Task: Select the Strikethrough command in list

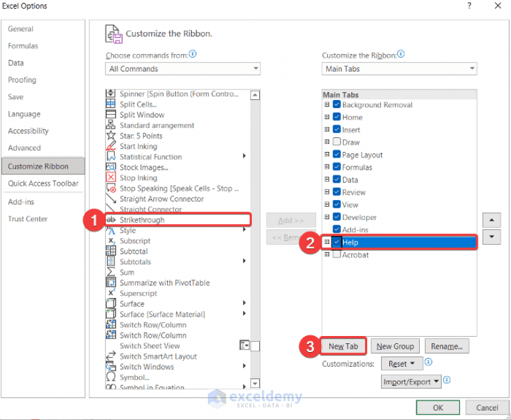Action: (x=178, y=219)
